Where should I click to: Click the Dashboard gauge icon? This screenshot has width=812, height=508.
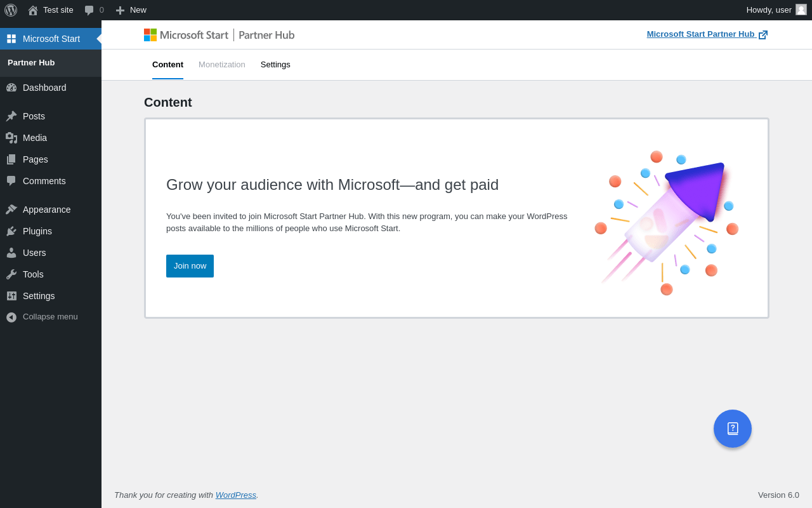(x=11, y=88)
